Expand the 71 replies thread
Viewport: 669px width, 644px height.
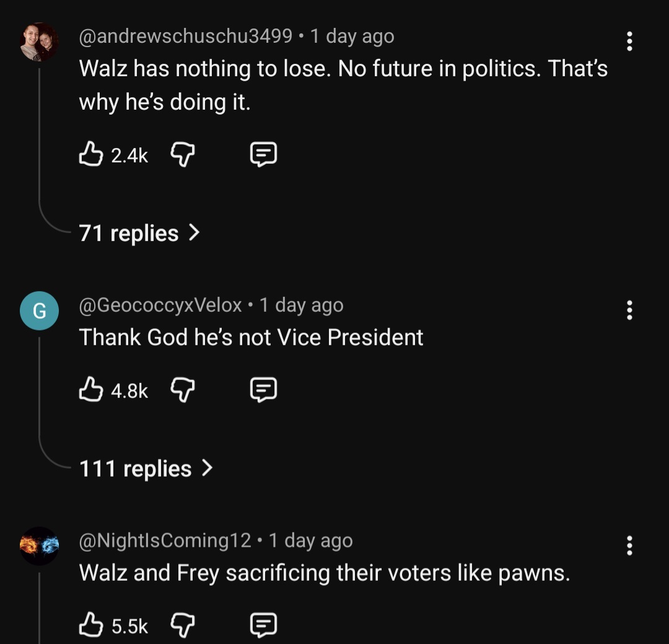click(x=139, y=234)
